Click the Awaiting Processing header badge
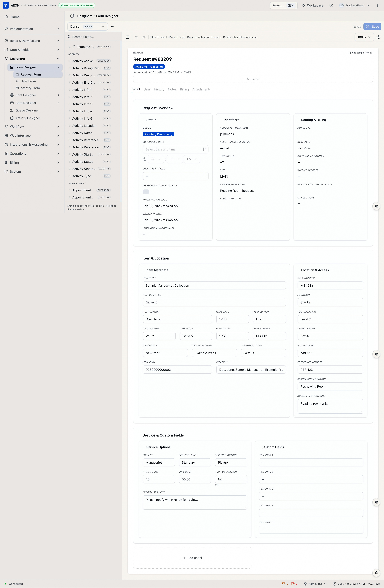Screen dimensions: 384x588 [x=149, y=67]
